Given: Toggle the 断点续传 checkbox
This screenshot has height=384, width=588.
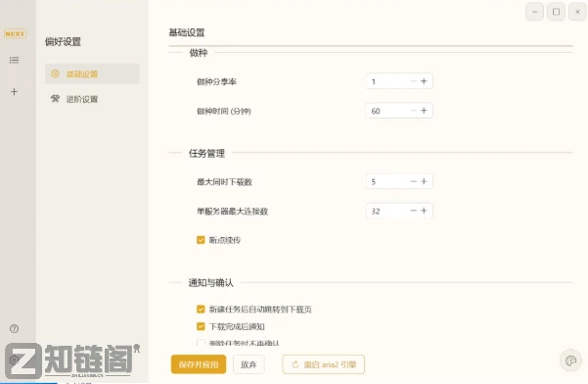Looking at the screenshot, I should tap(201, 240).
